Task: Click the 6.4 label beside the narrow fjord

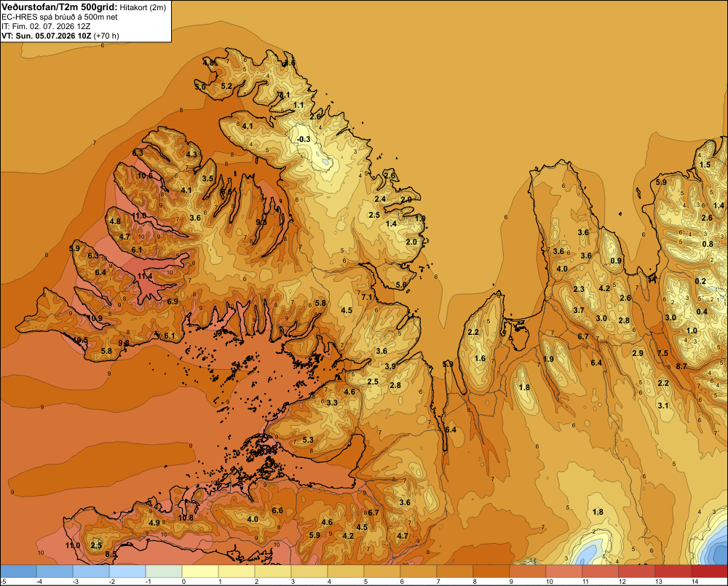Action: pyautogui.click(x=451, y=429)
